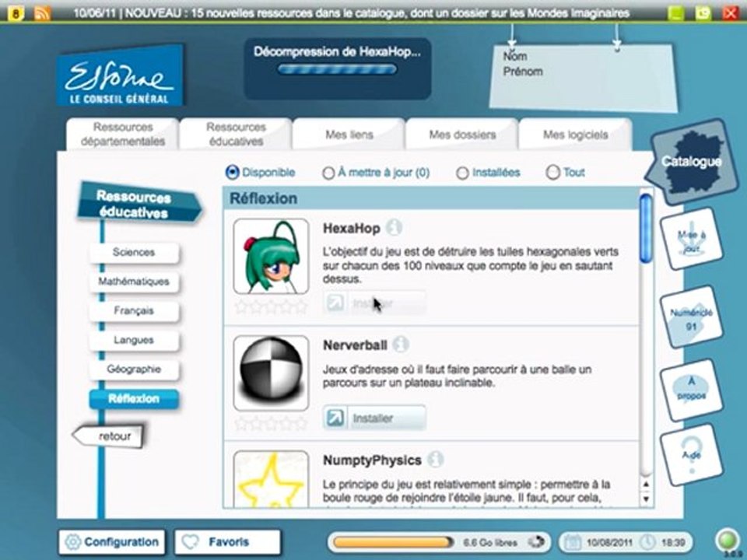Click the Réflexion section header
Viewport: 747px width, 560px height.
click(x=431, y=198)
